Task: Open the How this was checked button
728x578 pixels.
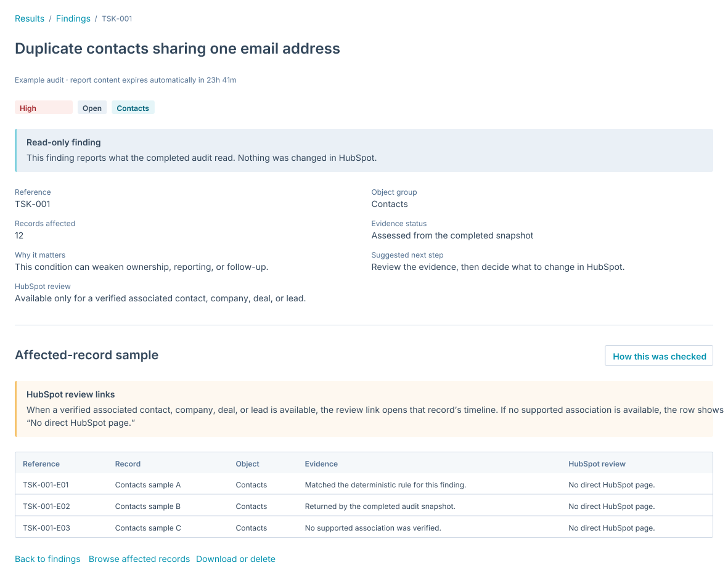Action: click(659, 356)
